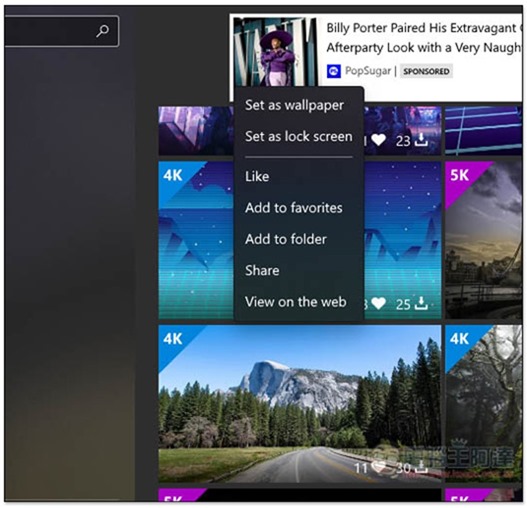Screen dimensions: 527x508
Task: Click the PopSugar source name
Action: 368,71
